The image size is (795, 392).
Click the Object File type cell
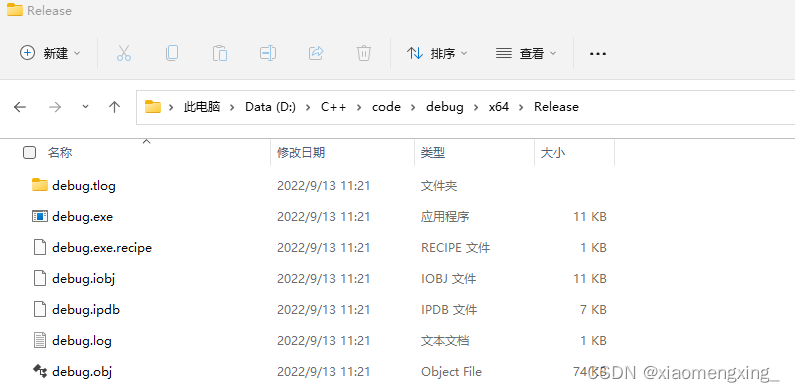pos(451,372)
